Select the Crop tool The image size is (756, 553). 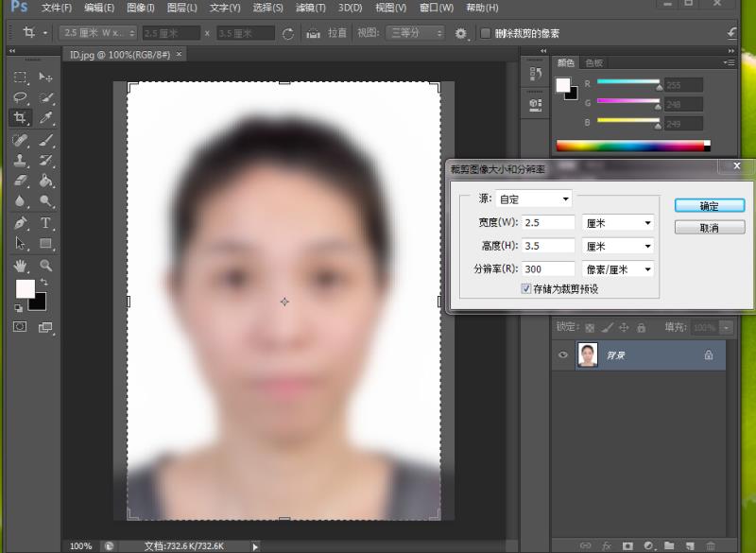[x=21, y=117]
